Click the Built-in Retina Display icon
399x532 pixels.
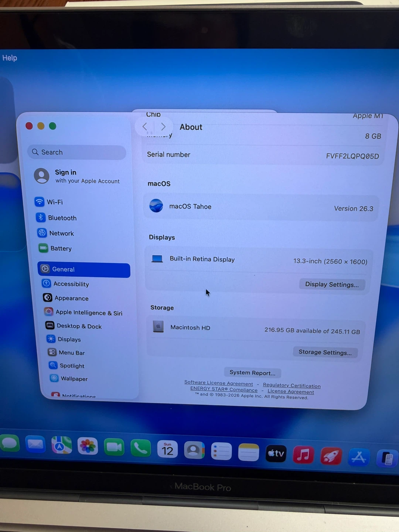point(157,259)
